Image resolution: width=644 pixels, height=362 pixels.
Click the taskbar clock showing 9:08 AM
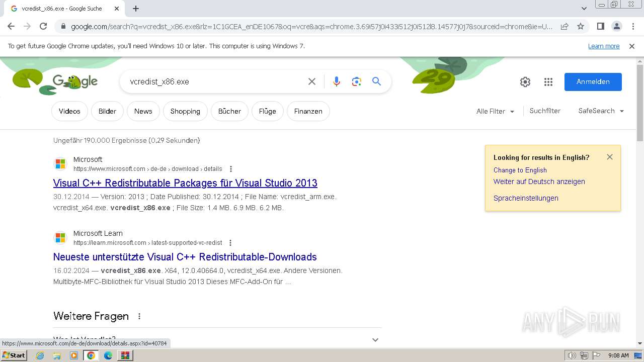(618, 355)
